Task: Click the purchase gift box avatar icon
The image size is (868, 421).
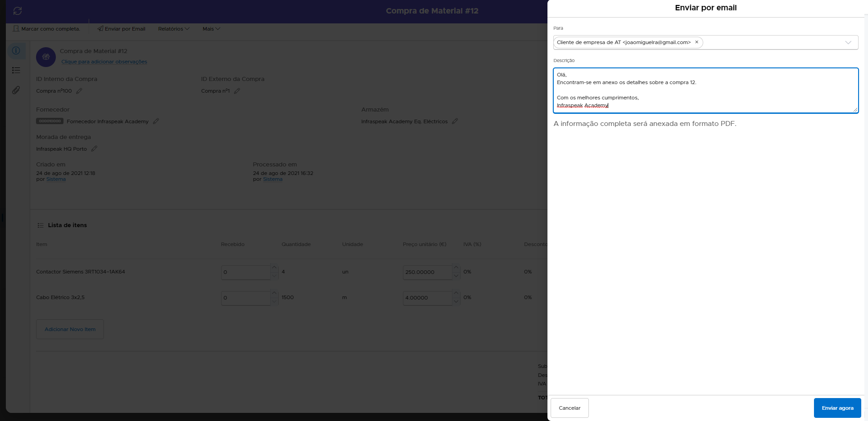Action: [46, 57]
